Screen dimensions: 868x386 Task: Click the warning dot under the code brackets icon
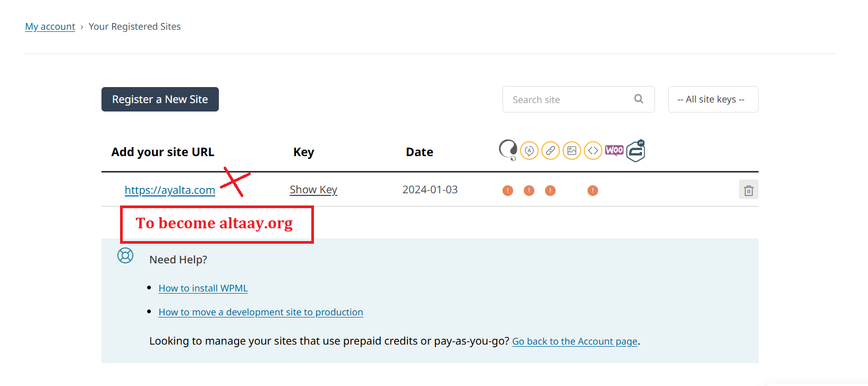click(593, 191)
